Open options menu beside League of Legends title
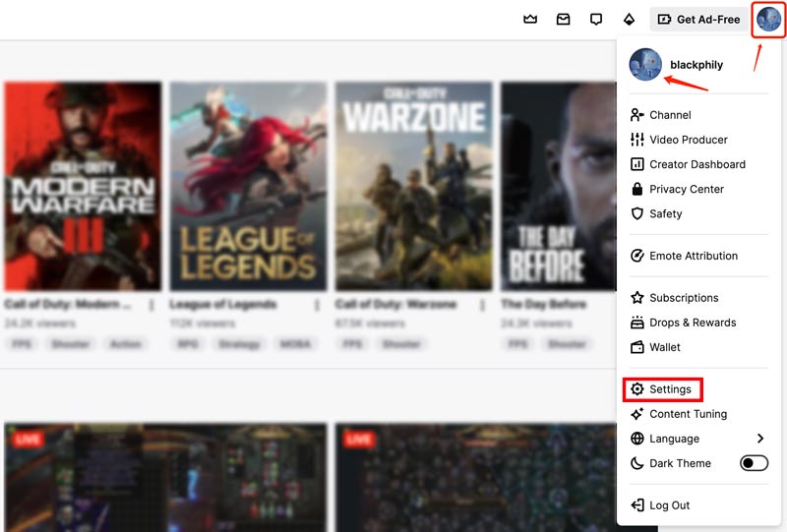The image size is (787, 532). pyautogui.click(x=317, y=305)
